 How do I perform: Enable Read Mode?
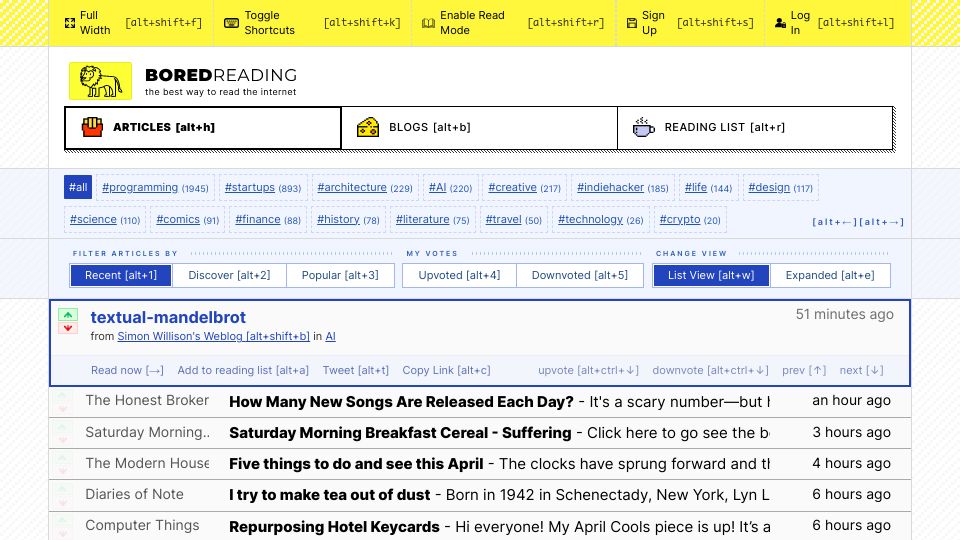coord(513,23)
